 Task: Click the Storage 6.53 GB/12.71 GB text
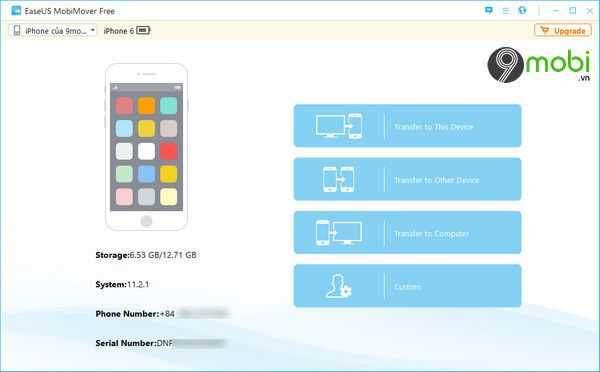tap(146, 255)
